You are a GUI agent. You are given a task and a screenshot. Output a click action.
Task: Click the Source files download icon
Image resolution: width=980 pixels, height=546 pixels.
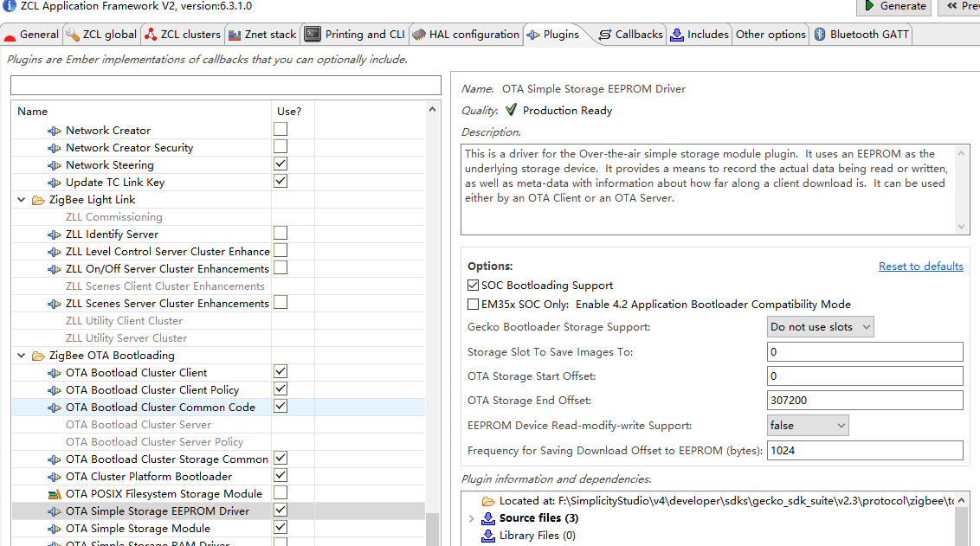(x=488, y=518)
